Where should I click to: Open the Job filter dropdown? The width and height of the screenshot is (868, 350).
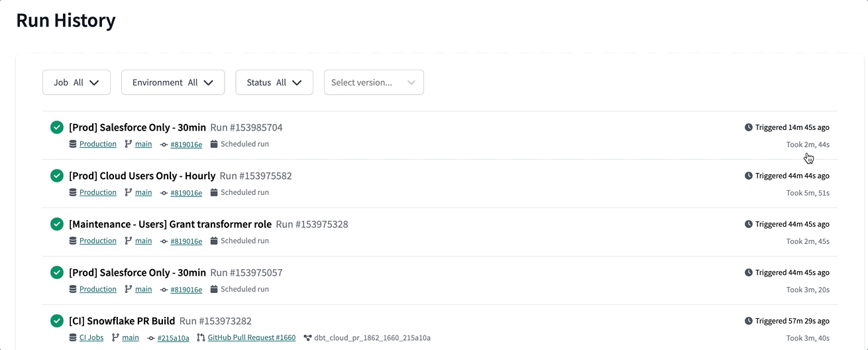(76, 82)
